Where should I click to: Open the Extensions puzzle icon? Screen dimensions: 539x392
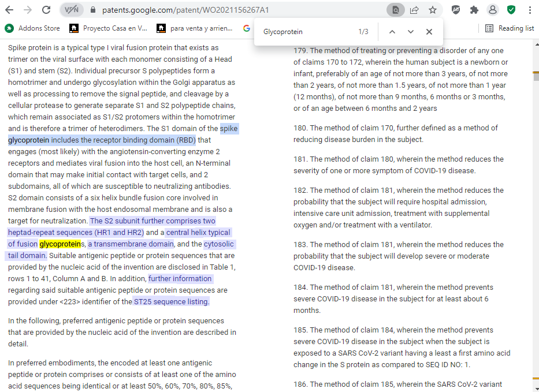click(x=474, y=10)
